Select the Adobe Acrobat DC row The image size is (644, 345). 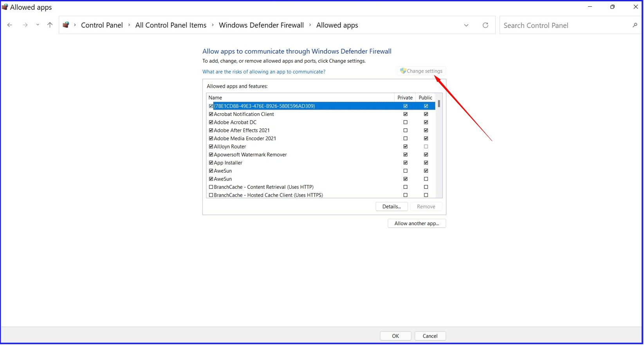click(321, 122)
